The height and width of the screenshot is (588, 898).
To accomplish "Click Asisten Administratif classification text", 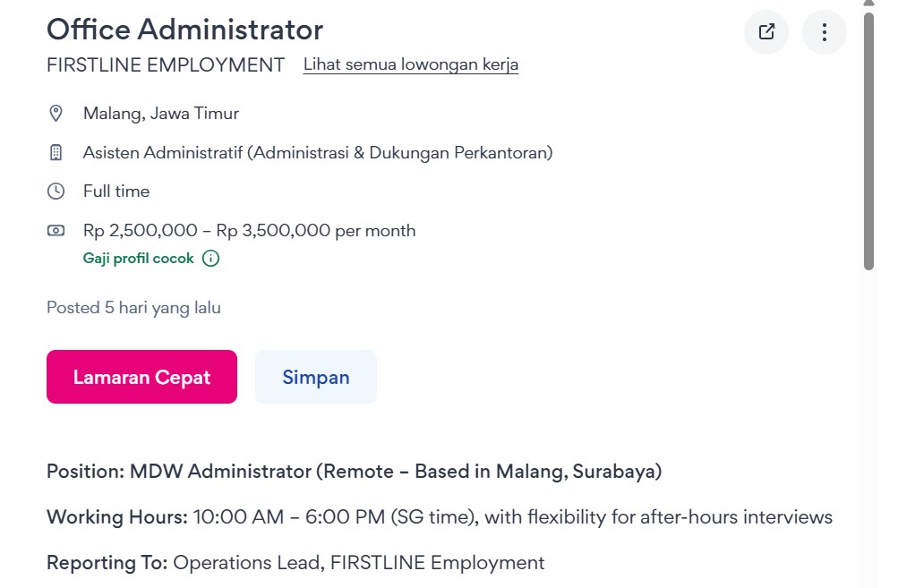I will click(x=318, y=152).
